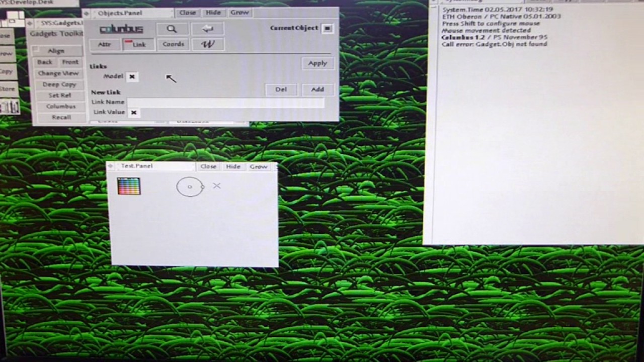Viewport: 644px width, 362px height.
Task: Click the Back button in Gadgets Toolkit
Action: pyautogui.click(x=45, y=62)
